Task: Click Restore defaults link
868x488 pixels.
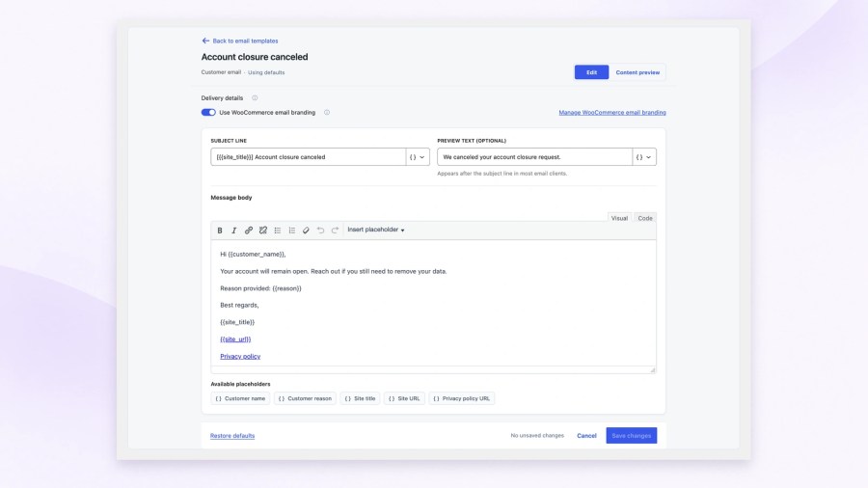Action: (x=232, y=436)
